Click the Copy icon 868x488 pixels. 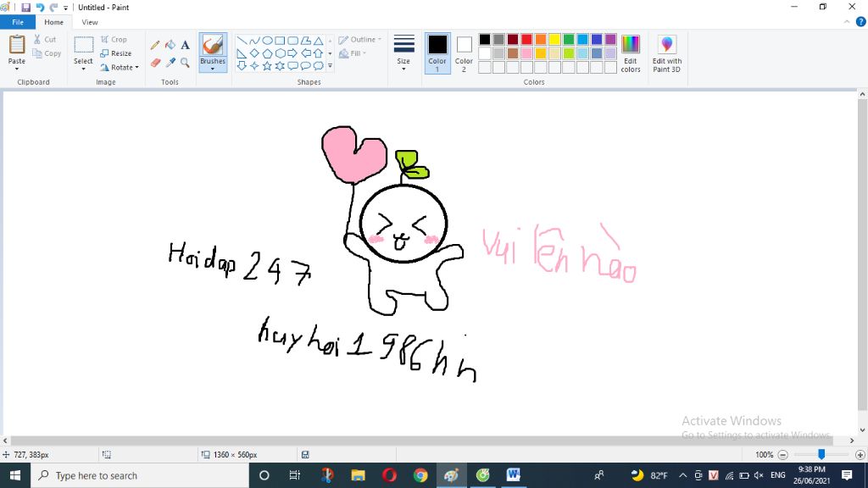[37, 53]
